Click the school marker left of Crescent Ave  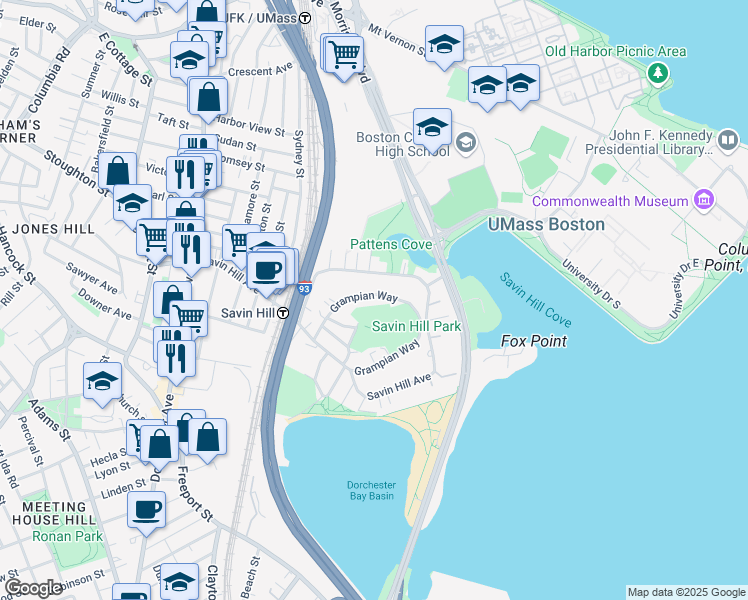click(x=189, y=60)
